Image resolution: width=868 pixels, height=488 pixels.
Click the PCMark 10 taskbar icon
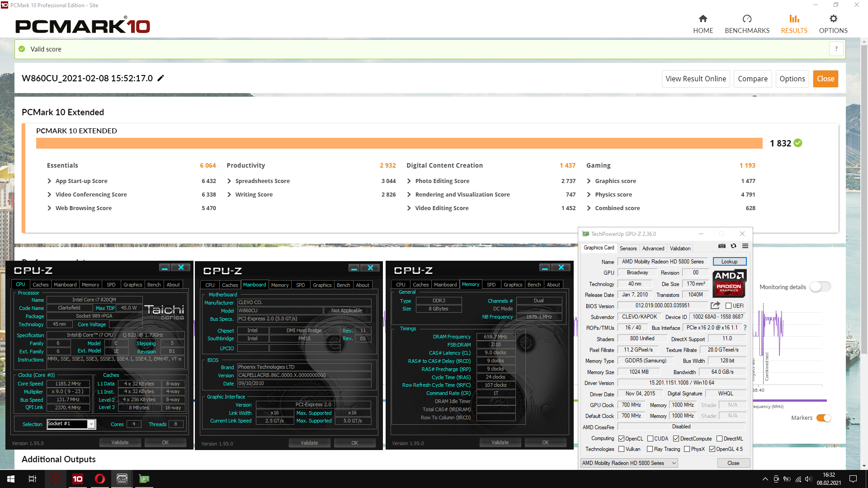77,479
